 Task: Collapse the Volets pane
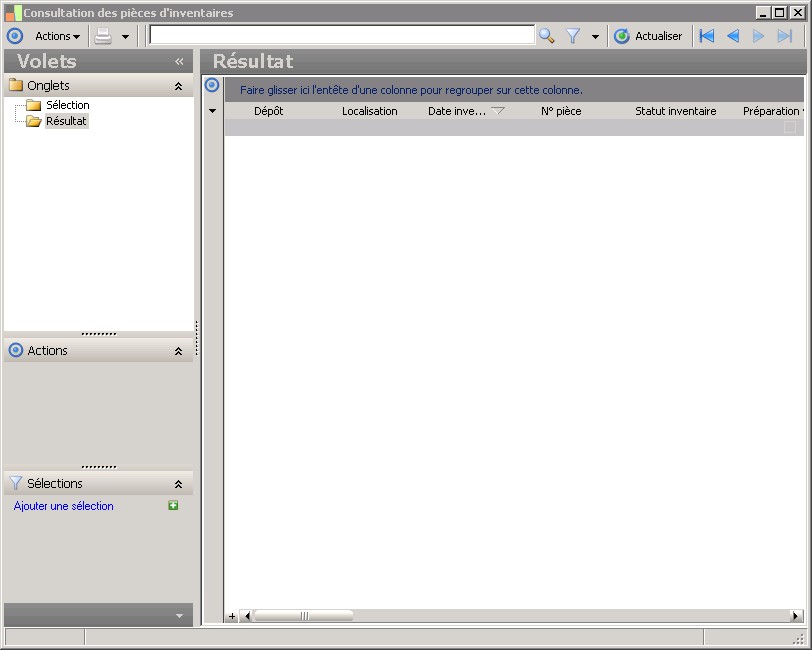tap(179, 62)
